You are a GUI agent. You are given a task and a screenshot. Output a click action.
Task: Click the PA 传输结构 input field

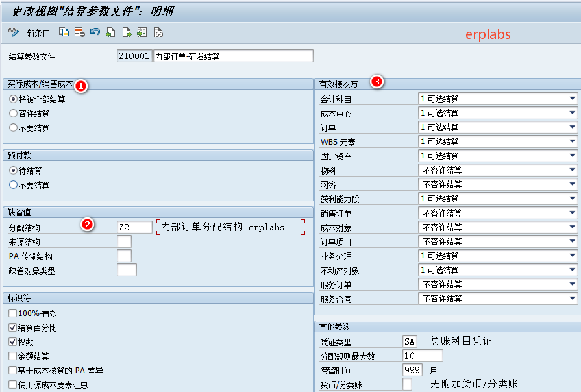point(124,256)
